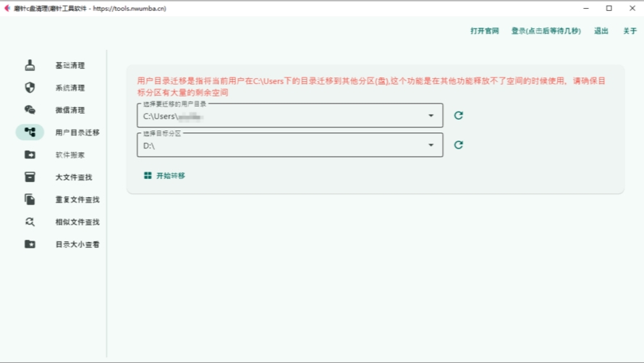Expand the target partition dropdown arrow
644x363 pixels.
(431, 145)
